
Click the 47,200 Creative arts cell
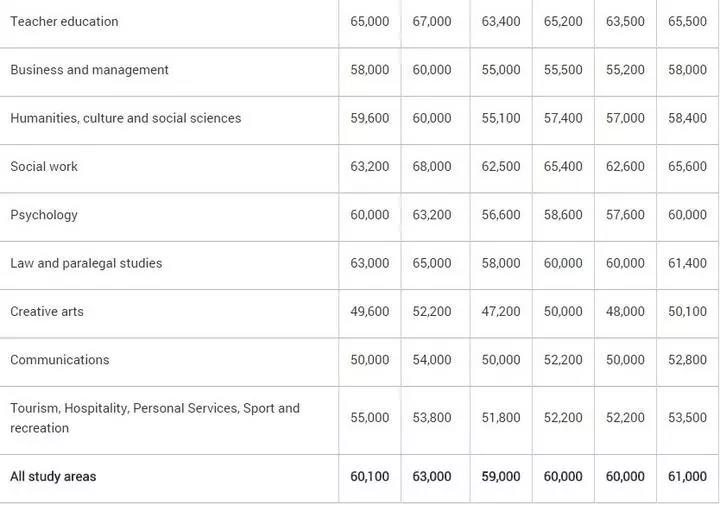[501, 311]
